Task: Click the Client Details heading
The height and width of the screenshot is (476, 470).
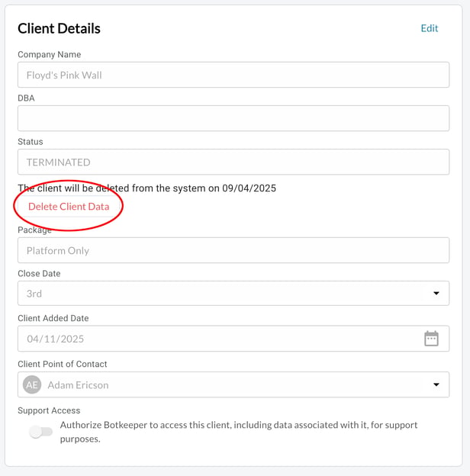Action: coord(59,28)
